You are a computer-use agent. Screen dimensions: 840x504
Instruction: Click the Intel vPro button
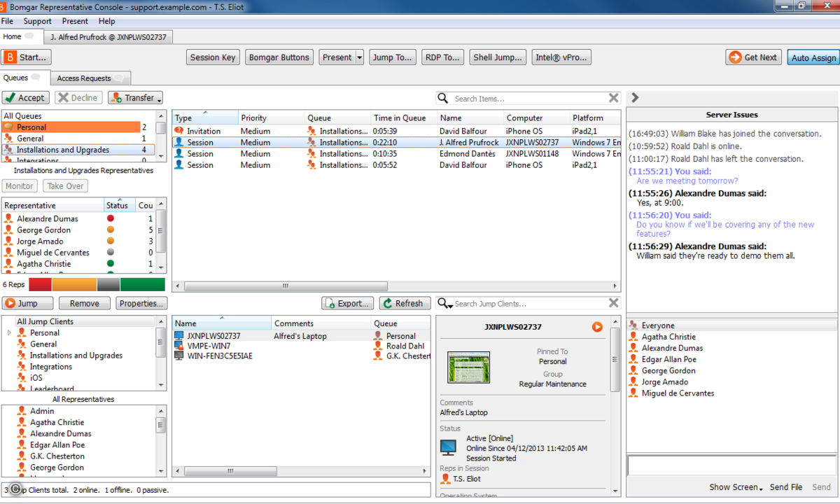(561, 57)
